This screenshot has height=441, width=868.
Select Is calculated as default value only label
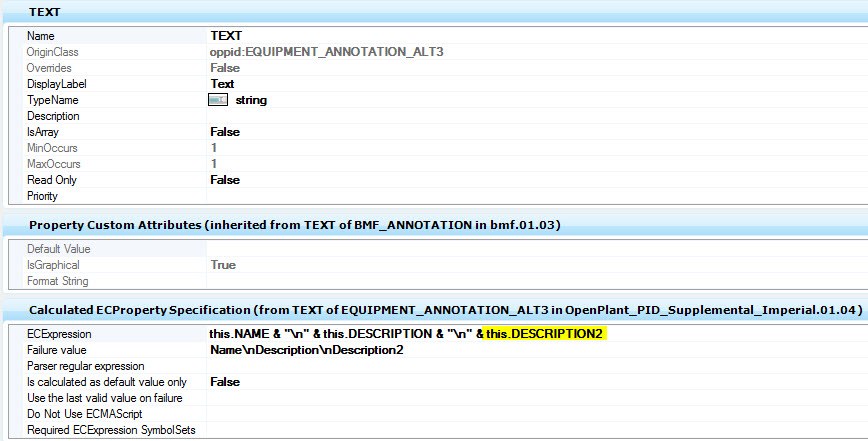(x=107, y=382)
